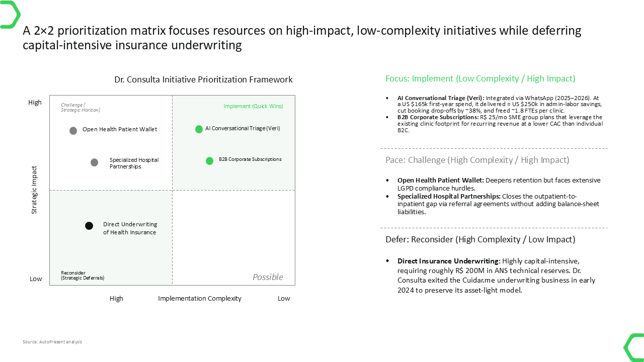Select the gray Specialized Hospital Partnerships dot
Viewport: 644px width, 362px height.
click(x=94, y=162)
